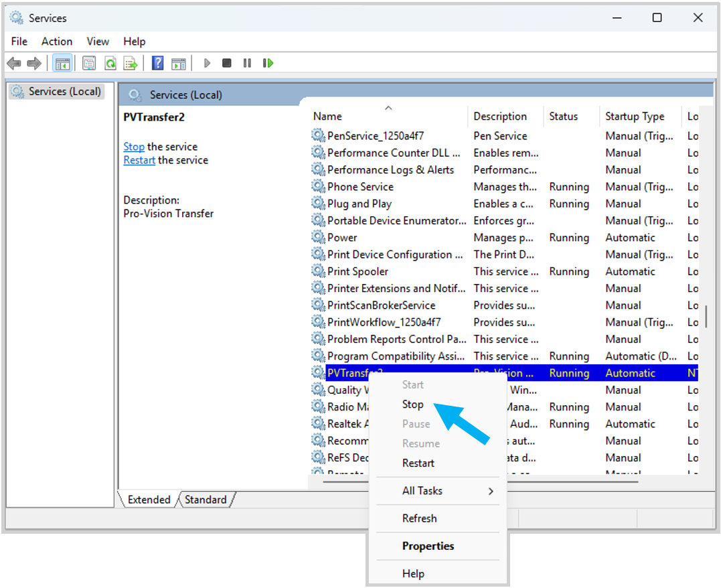Go back using the Back toolbar arrow
721x588 pixels.
(x=14, y=63)
